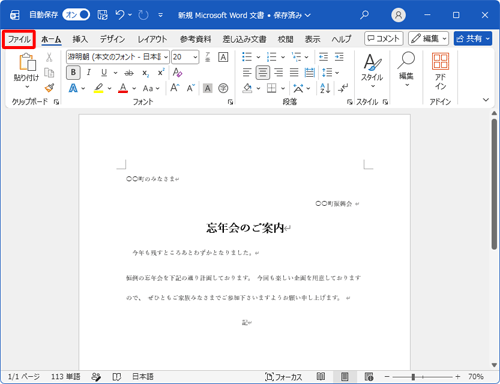Open the font color dropdown arrow
Image resolution: width=500 pixels, height=384 pixels.
pyautogui.click(x=134, y=88)
